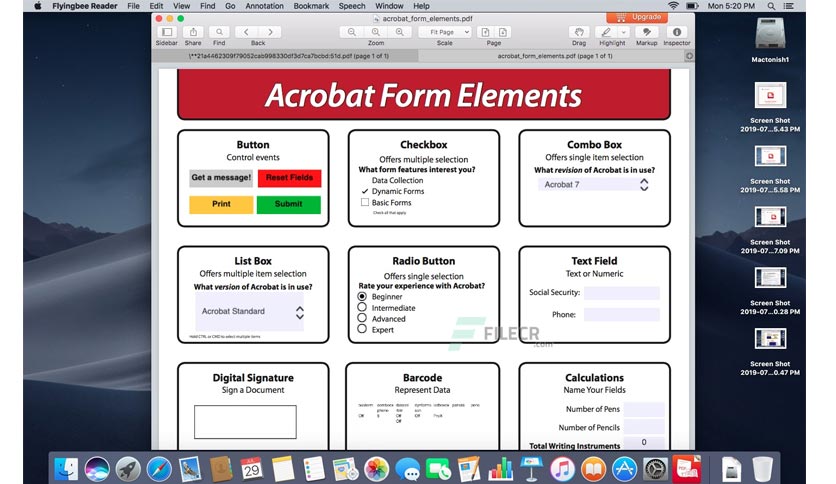
Task: Switch to the acrobat_form_elements.pdf tab
Action: 552,56
